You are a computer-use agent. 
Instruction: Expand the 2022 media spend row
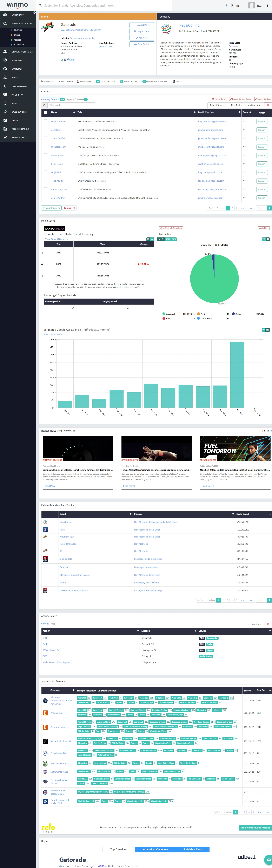pos(42,253)
